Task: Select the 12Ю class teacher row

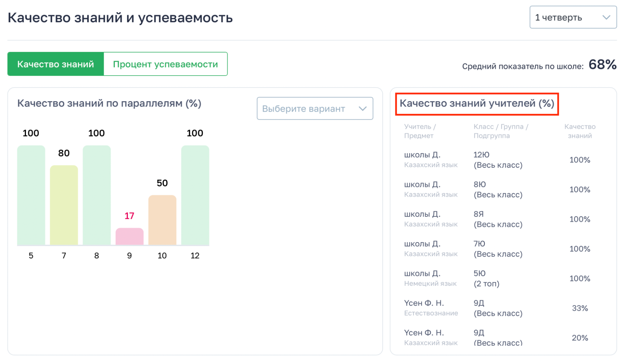Action: point(498,160)
